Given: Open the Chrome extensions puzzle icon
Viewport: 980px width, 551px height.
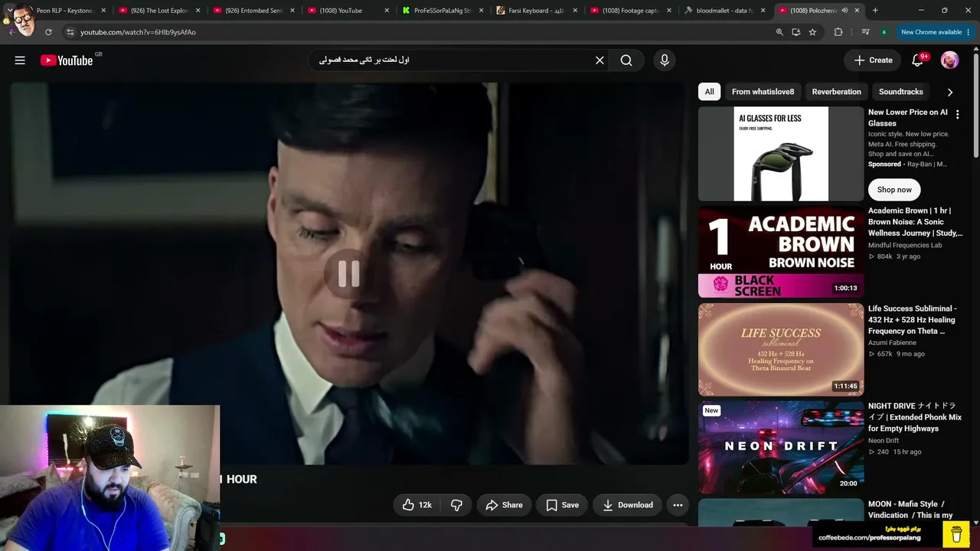Looking at the screenshot, I should tap(838, 32).
